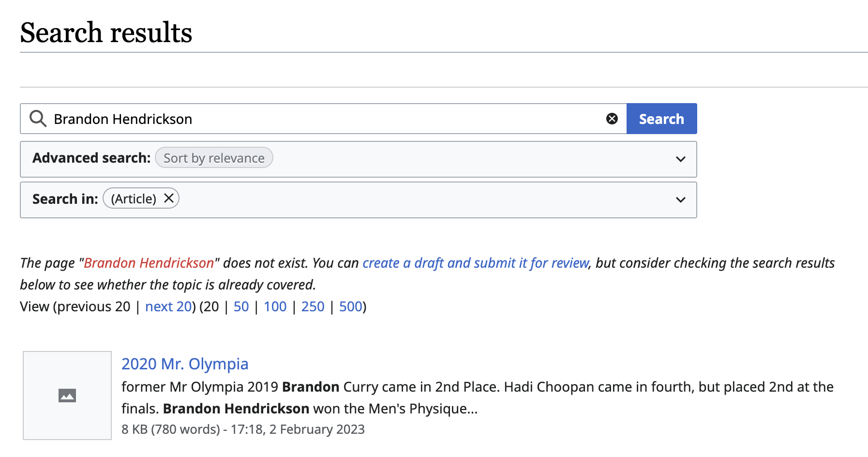
Task: Click the Advanced search label
Action: [x=91, y=158]
